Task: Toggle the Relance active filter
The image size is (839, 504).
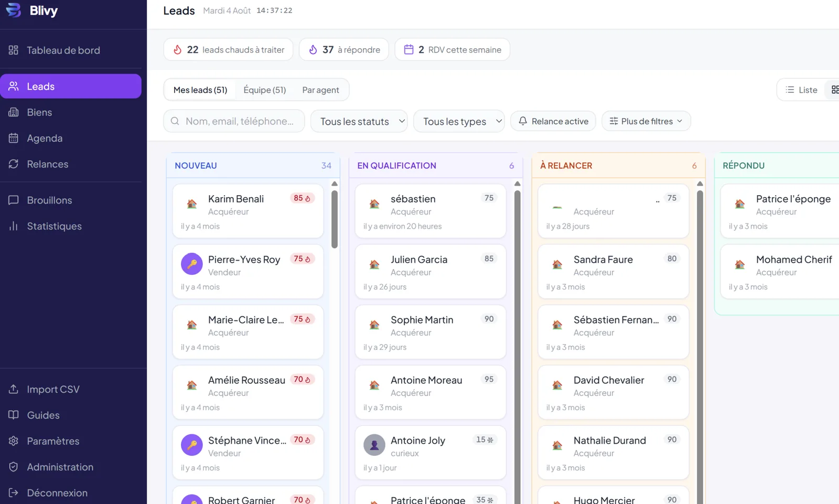Action: [553, 121]
